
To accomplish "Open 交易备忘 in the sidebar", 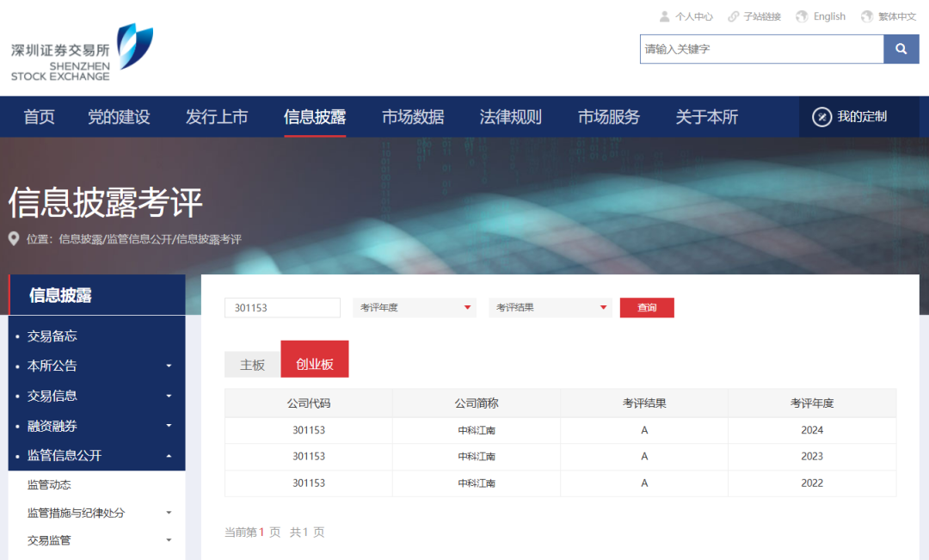I will [52, 336].
